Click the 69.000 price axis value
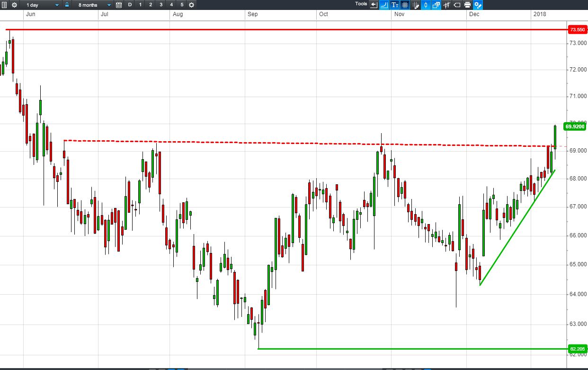This screenshot has height=370, width=588. coord(578,151)
